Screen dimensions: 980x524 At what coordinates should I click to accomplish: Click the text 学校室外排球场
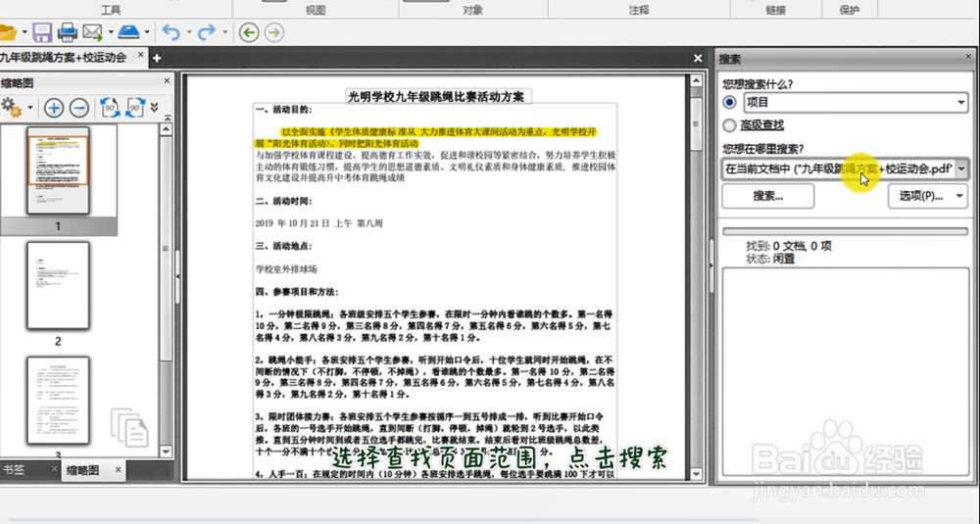click(286, 269)
